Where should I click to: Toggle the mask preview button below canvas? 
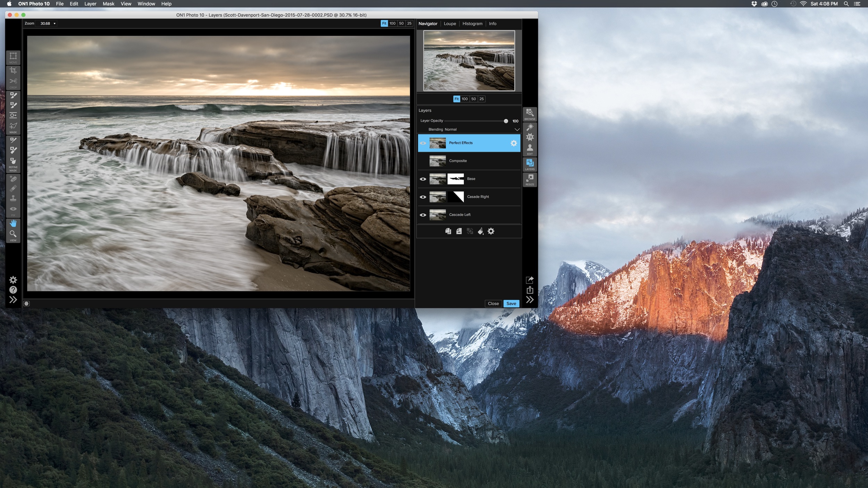tap(26, 304)
